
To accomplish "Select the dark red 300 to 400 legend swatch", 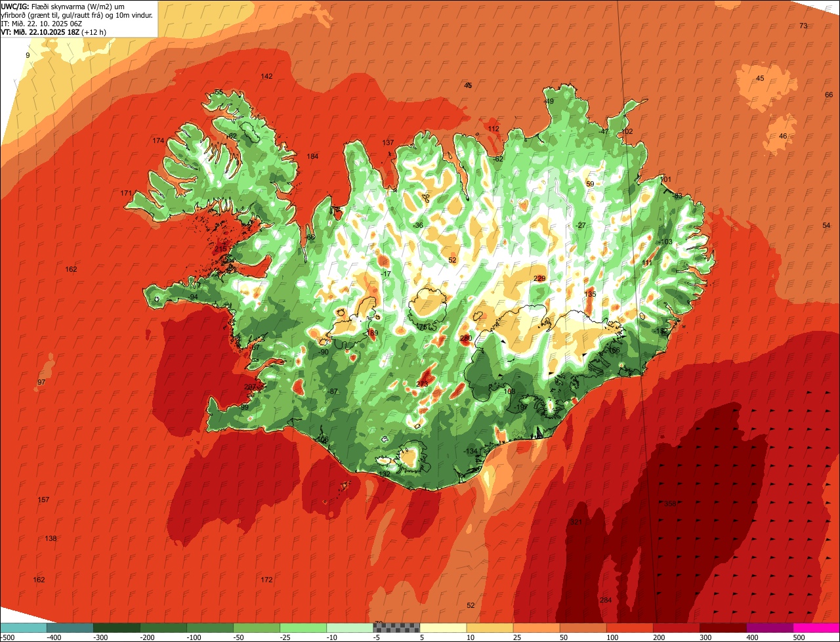I will 723,628.
